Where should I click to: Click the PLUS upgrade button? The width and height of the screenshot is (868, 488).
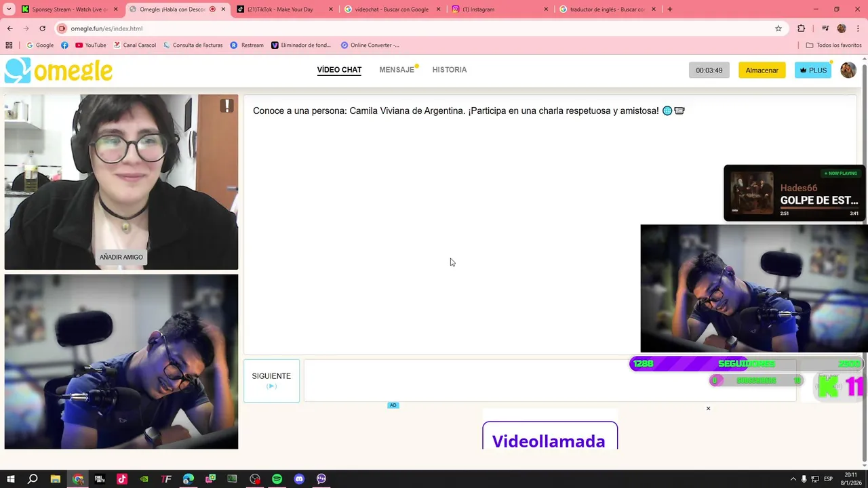[x=813, y=70]
